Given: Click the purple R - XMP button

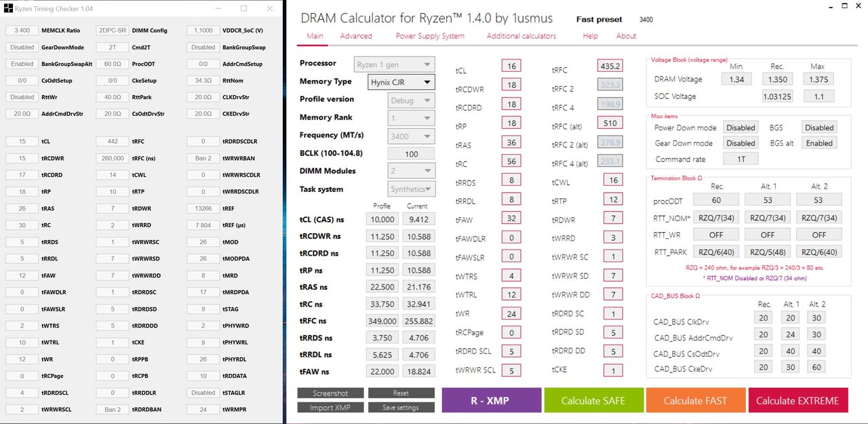Looking at the screenshot, I should pyautogui.click(x=492, y=400).
